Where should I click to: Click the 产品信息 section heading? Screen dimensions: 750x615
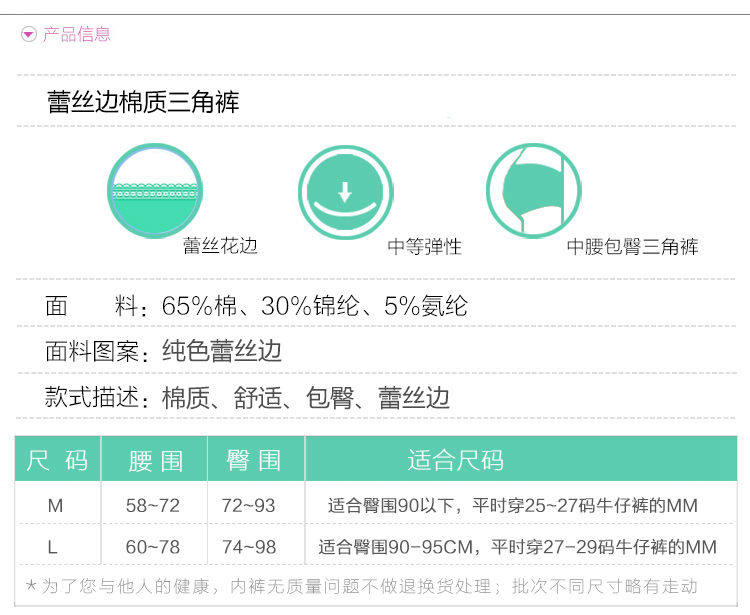(77, 34)
